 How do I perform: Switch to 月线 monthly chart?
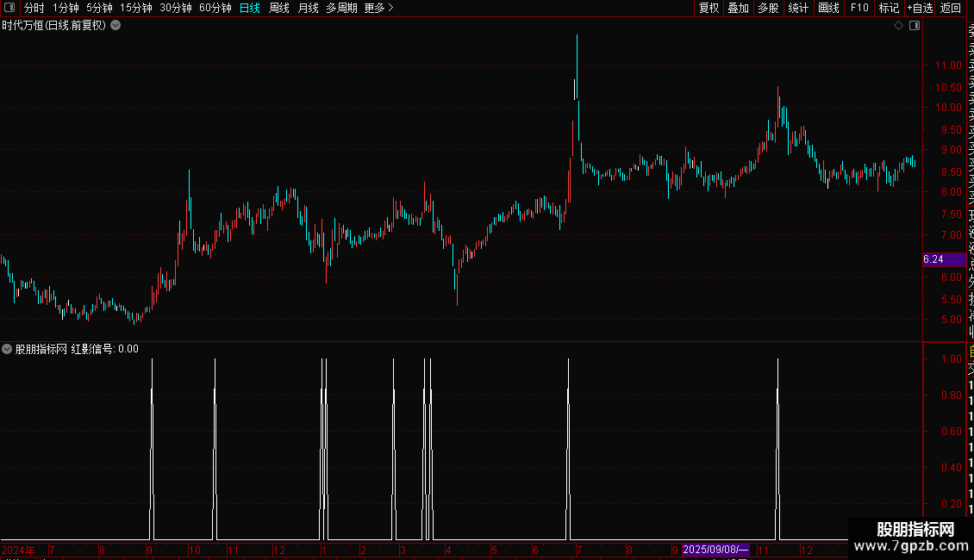pos(308,8)
